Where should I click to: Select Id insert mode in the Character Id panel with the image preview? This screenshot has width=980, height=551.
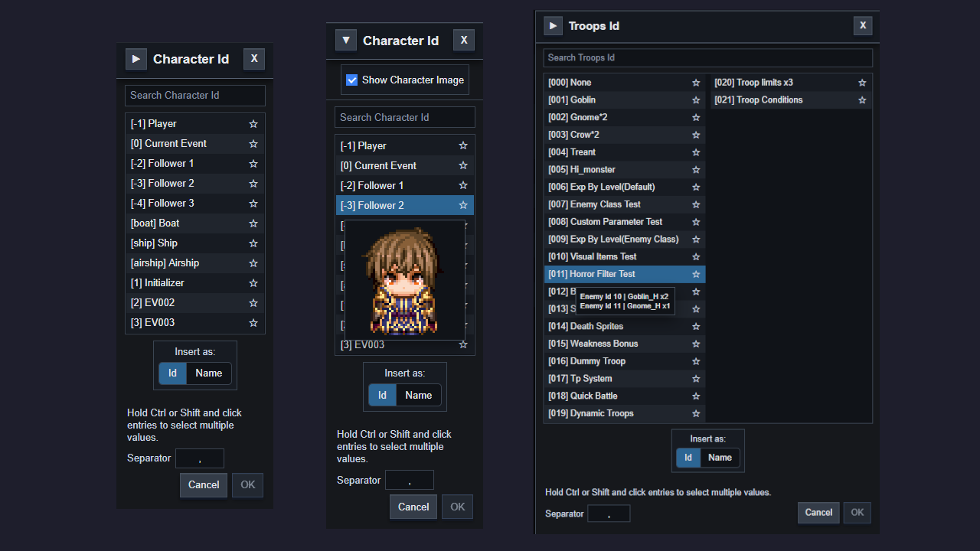(383, 395)
